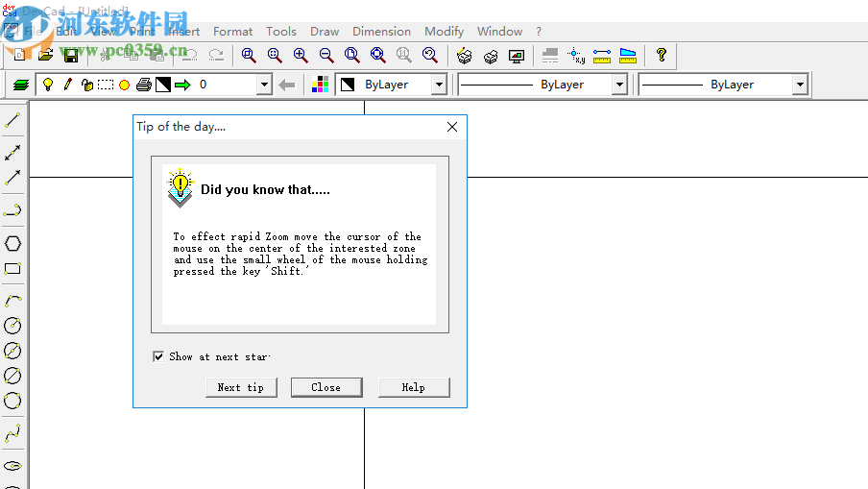Show the Next tip
The image size is (868, 489).
pyautogui.click(x=241, y=388)
